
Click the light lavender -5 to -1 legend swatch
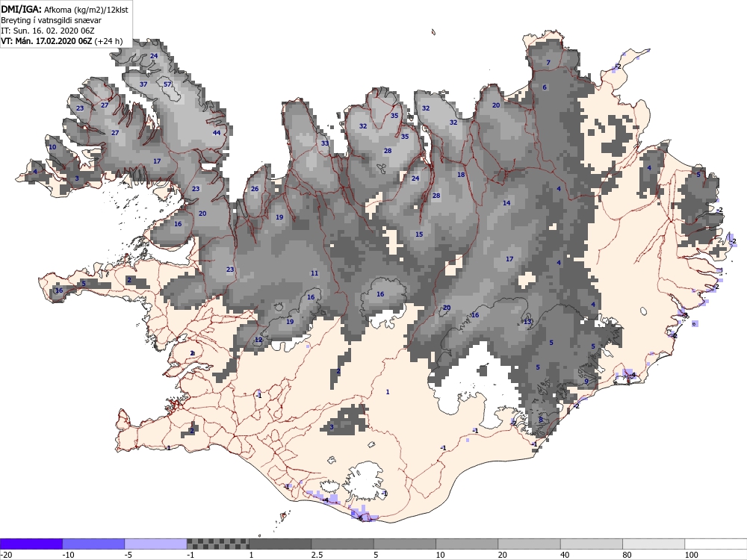[156, 544]
